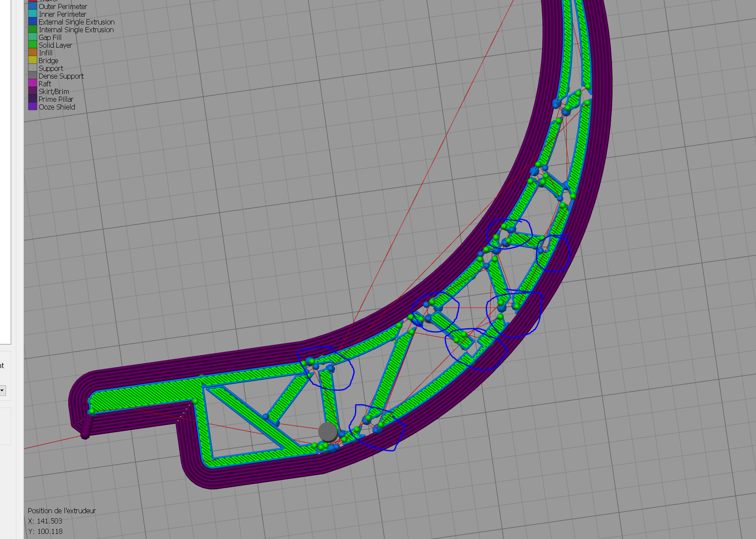The image size is (756, 539).
Task: Click the Prime Pillar color swatch
Action: [33, 99]
